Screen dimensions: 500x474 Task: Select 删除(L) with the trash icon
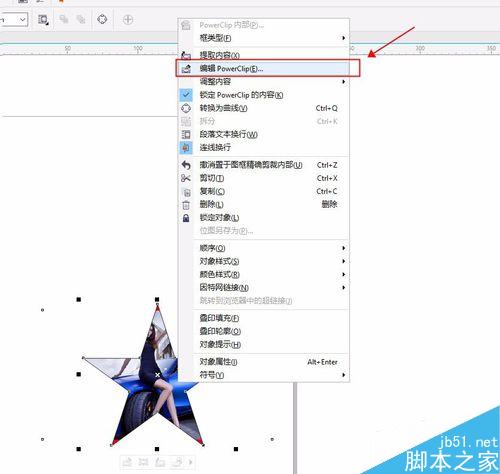coord(264,204)
